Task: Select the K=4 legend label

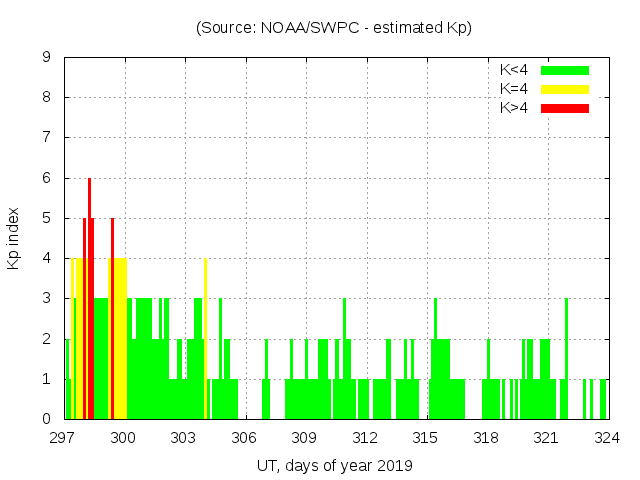Action: [x=513, y=89]
